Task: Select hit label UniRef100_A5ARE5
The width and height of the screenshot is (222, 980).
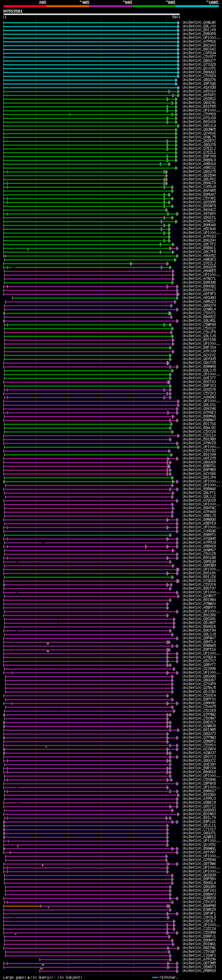Action: [x=199, y=271]
